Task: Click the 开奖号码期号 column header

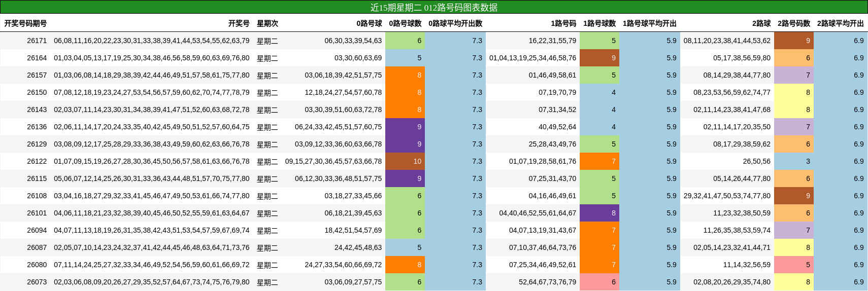Action: click(25, 23)
